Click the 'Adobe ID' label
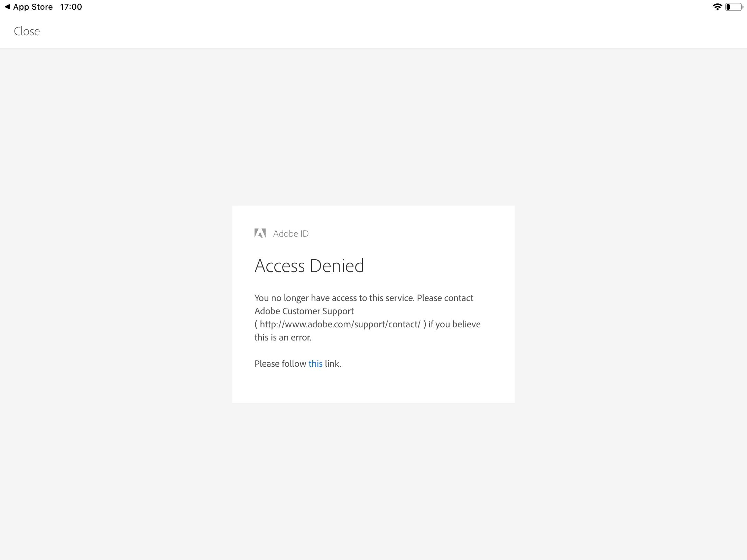 click(x=291, y=234)
